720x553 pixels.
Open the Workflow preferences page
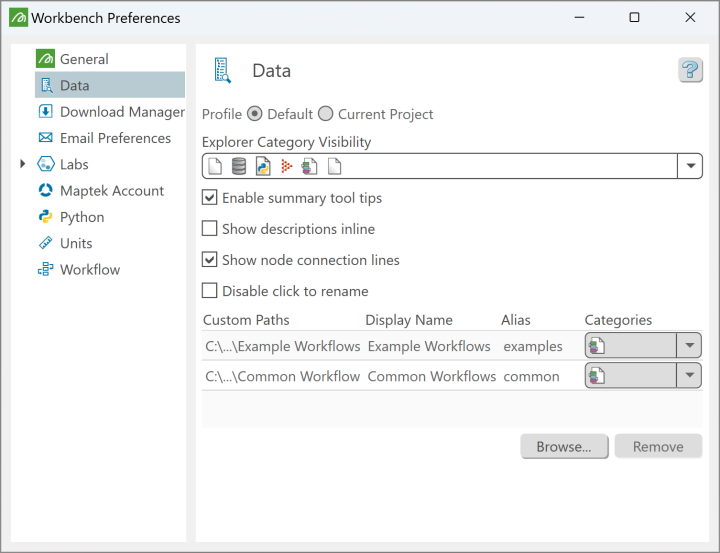(x=89, y=270)
